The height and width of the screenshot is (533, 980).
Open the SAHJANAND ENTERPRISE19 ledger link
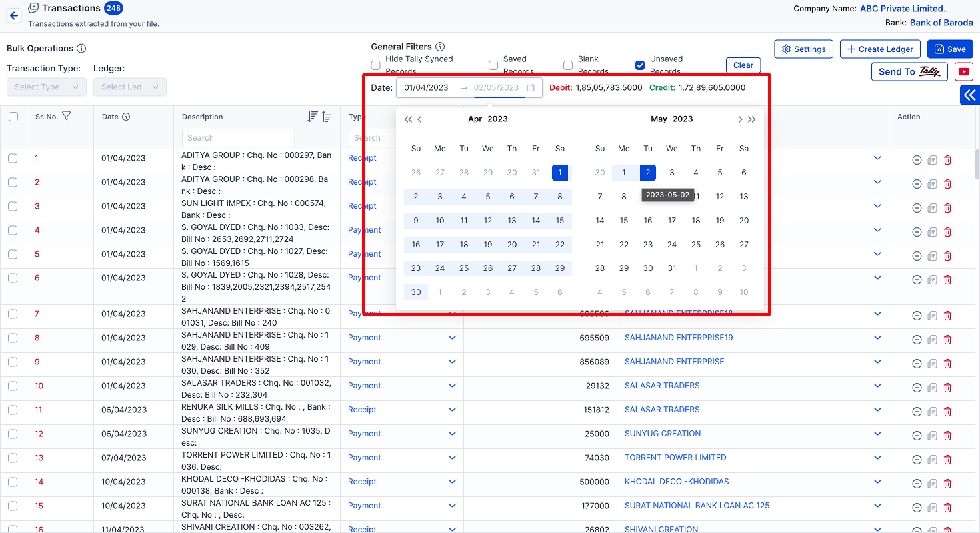coord(679,338)
